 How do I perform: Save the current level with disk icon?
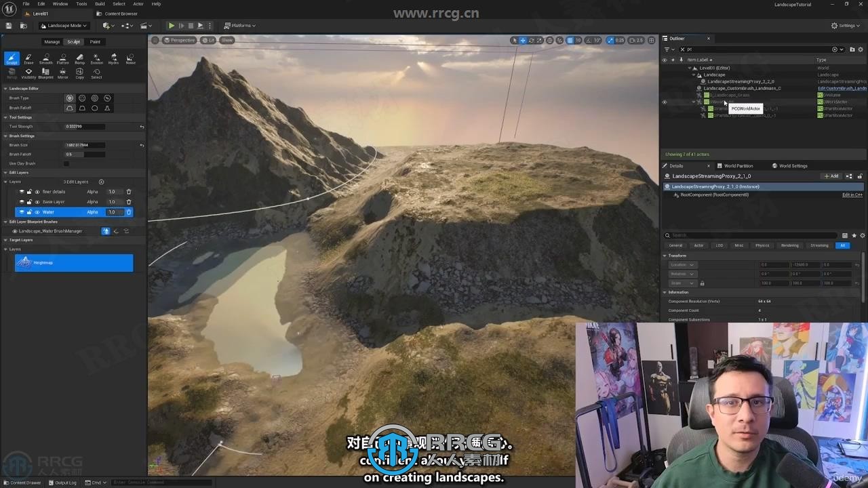point(9,26)
